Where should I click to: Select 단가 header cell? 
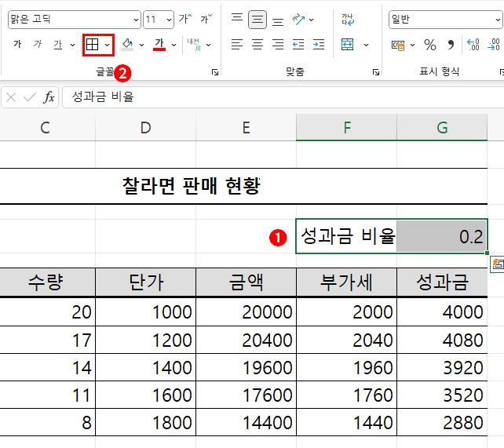[x=145, y=282]
